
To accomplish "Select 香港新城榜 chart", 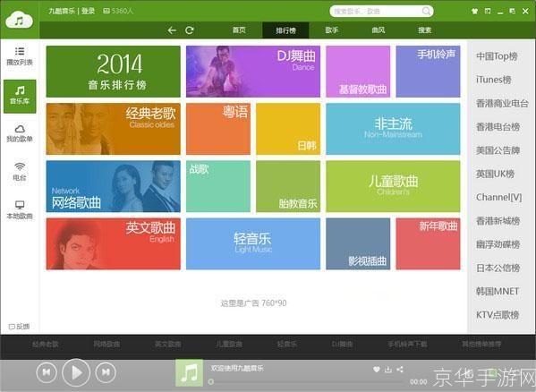I will coord(498,221).
